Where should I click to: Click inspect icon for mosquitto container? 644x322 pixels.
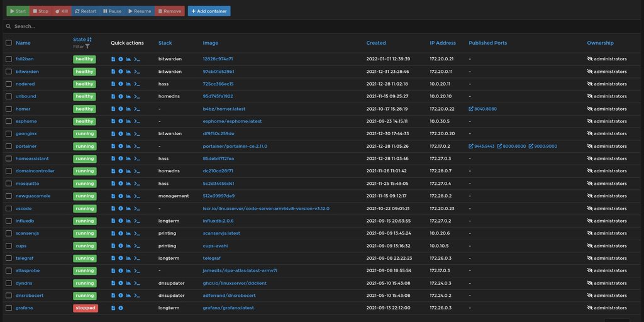coord(121,184)
